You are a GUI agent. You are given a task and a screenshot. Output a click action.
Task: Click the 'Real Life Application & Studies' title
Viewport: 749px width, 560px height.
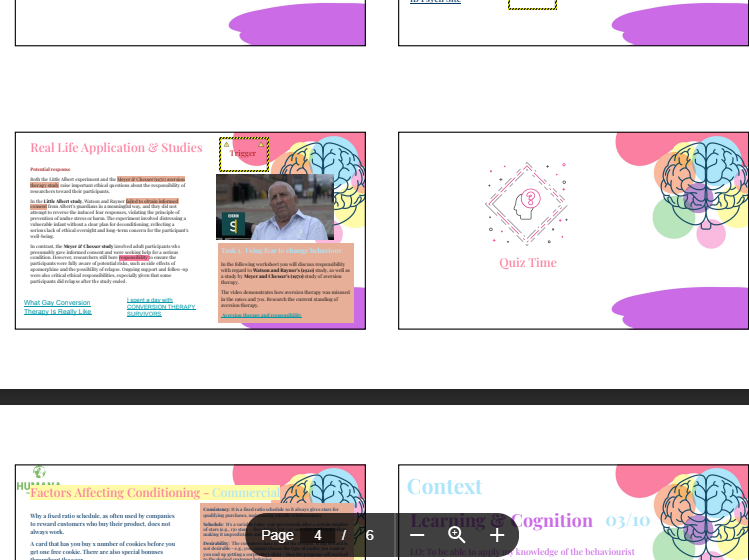click(116, 148)
